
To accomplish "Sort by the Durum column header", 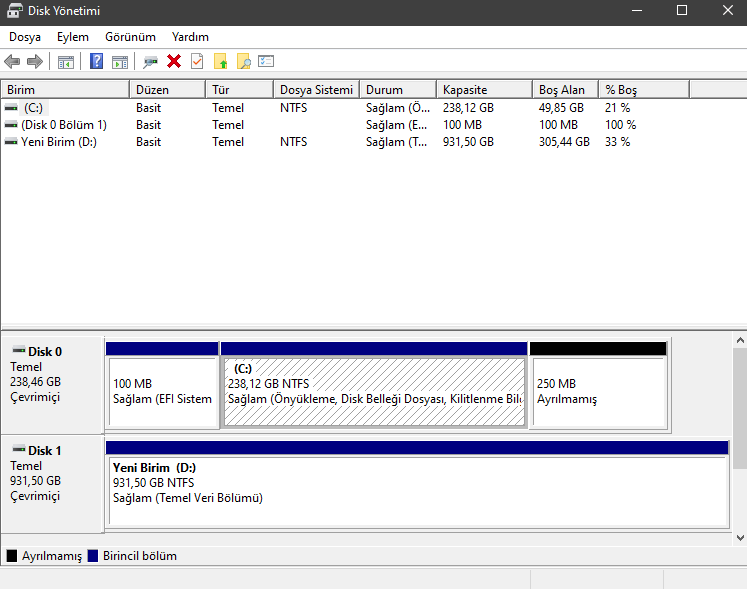I will point(398,90).
